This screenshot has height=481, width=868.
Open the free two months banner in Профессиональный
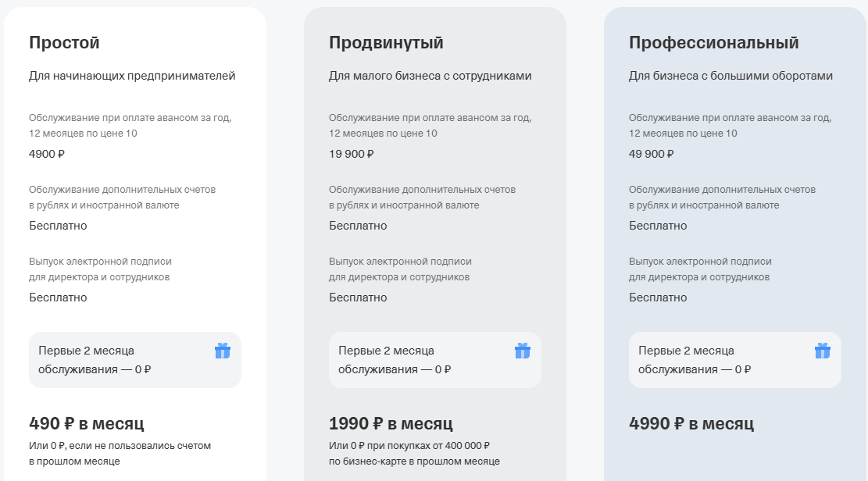click(x=735, y=360)
